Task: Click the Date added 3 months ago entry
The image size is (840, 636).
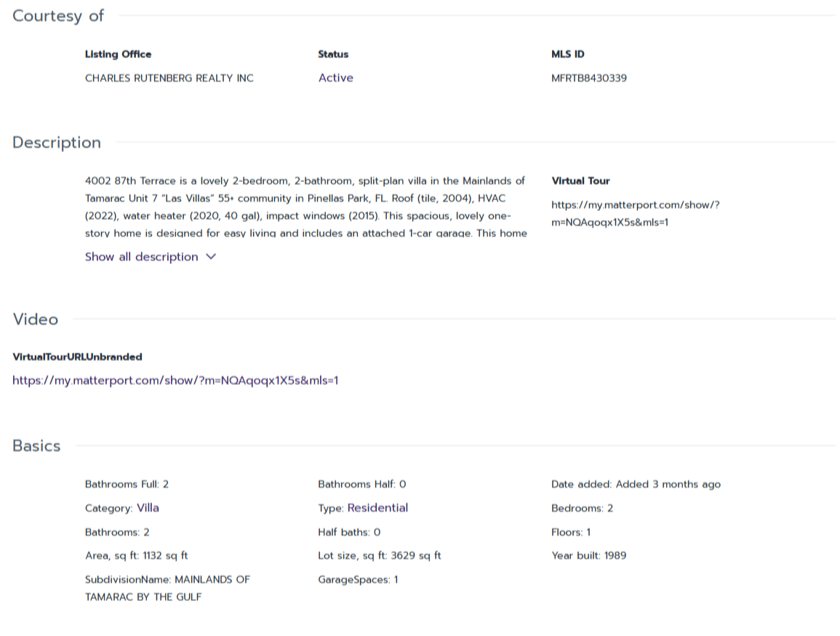Action: [x=636, y=485]
